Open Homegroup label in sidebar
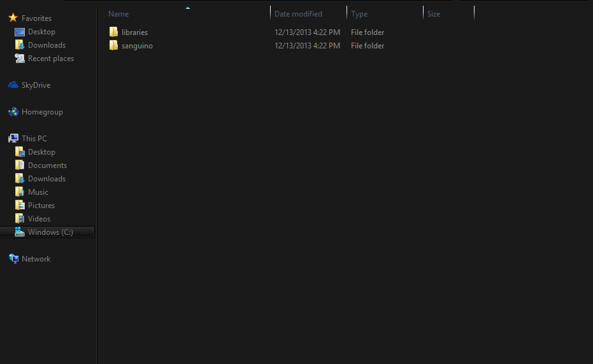The image size is (593, 364). [42, 112]
